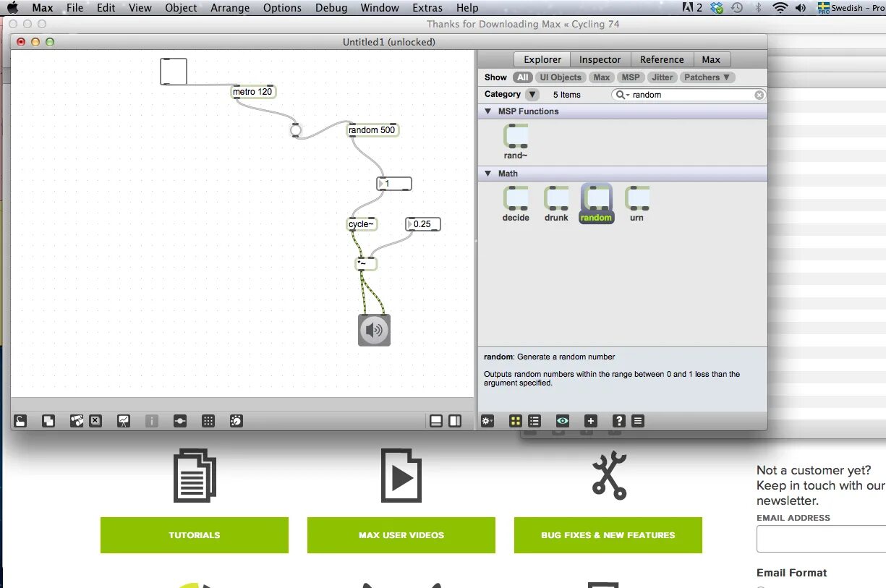The width and height of the screenshot is (886, 588).
Task: Collapse the MSP Functions section
Action: point(487,111)
